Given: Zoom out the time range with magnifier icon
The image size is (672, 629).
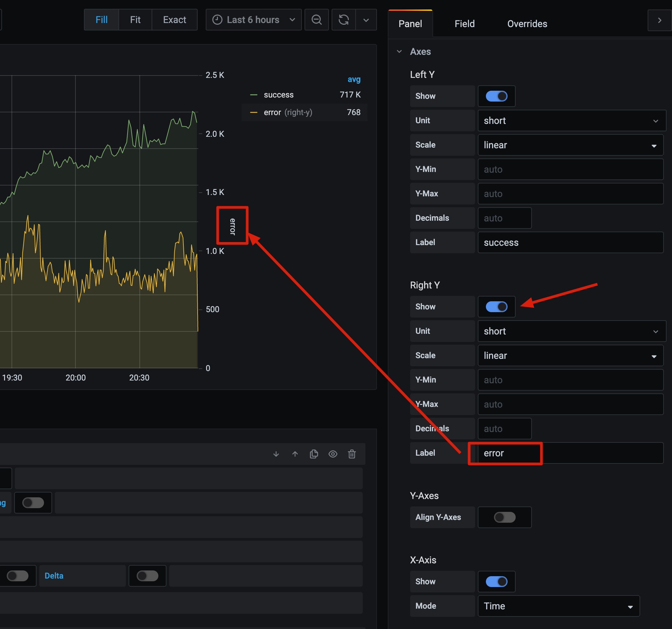Looking at the screenshot, I should 317,20.
